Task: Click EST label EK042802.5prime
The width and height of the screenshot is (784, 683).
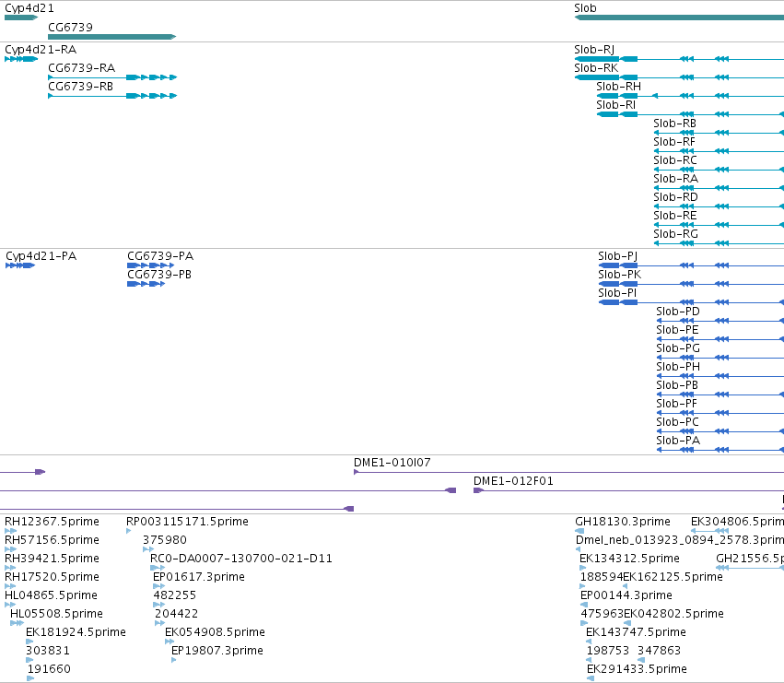Action: (x=674, y=614)
